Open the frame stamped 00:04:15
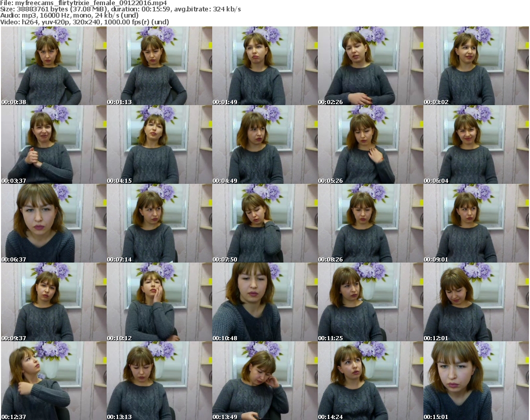The image size is (530, 420). [159, 144]
